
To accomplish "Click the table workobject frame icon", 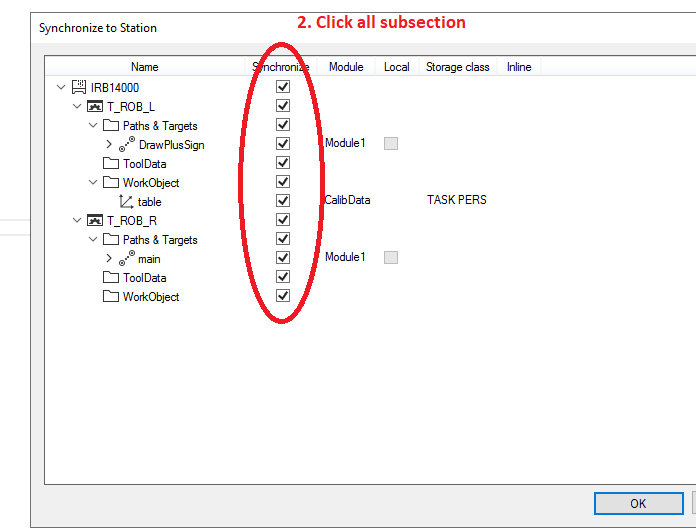I will coord(126,202).
